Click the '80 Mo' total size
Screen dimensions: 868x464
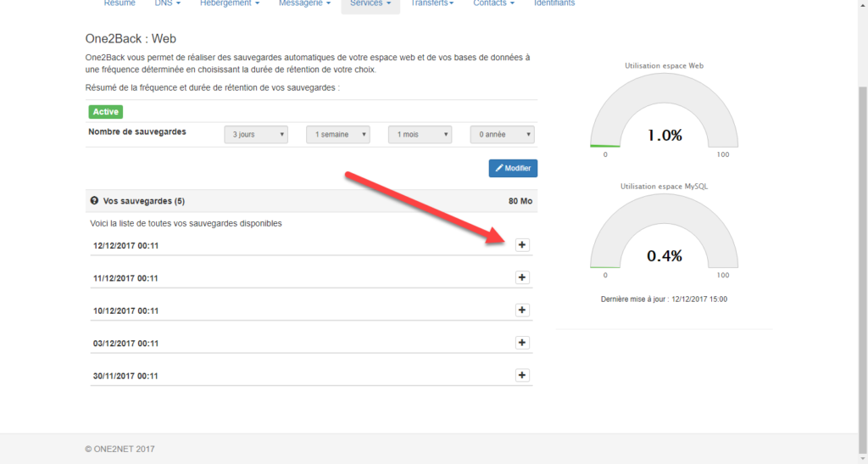[520, 201]
